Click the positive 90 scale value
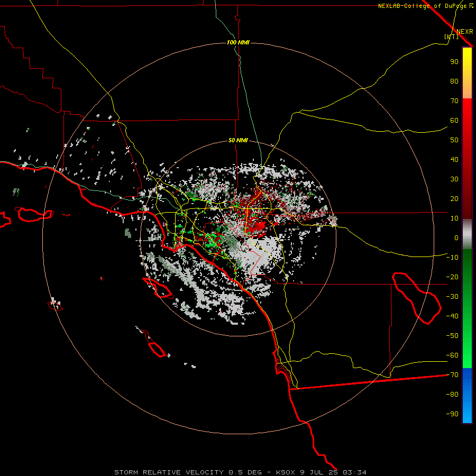Screen dimensions: 476x476 [x=454, y=62]
